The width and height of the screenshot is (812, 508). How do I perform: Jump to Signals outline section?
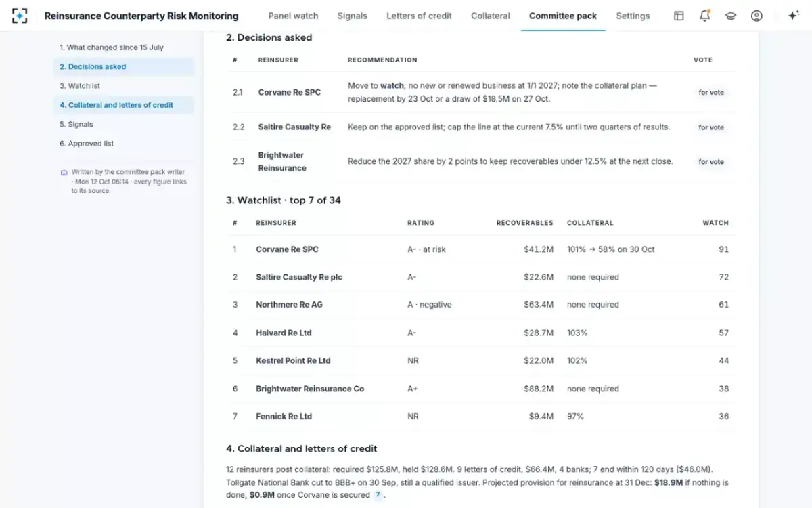click(x=123, y=124)
